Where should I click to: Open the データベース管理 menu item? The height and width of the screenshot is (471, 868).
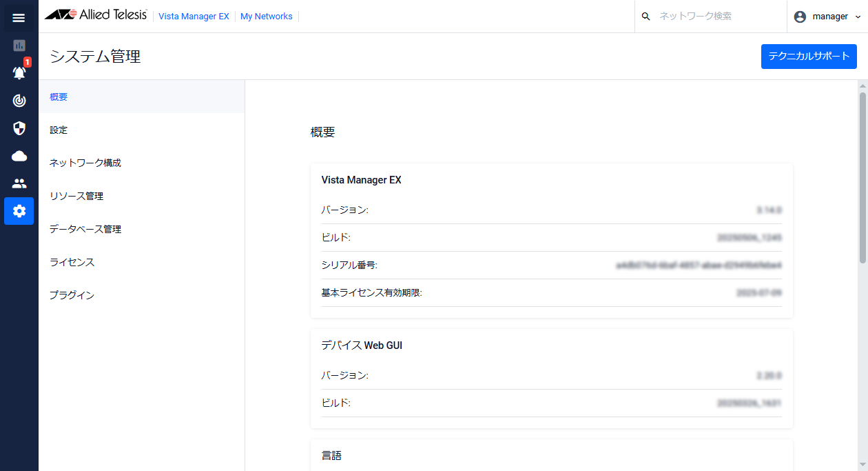pos(141,229)
